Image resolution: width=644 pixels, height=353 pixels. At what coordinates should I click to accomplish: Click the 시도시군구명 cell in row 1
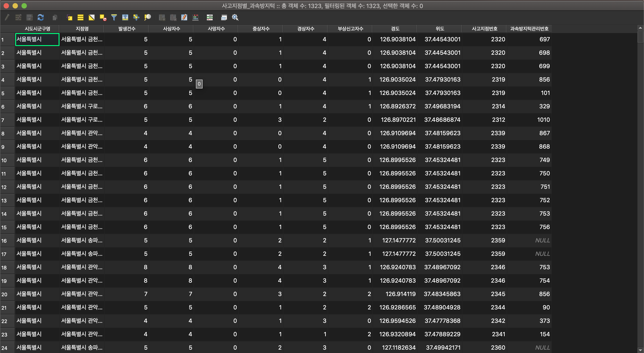[37, 40]
